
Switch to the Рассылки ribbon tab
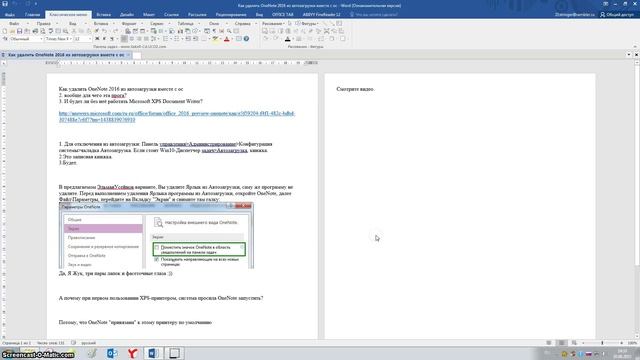pyautogui.click(x=197, y=14)
